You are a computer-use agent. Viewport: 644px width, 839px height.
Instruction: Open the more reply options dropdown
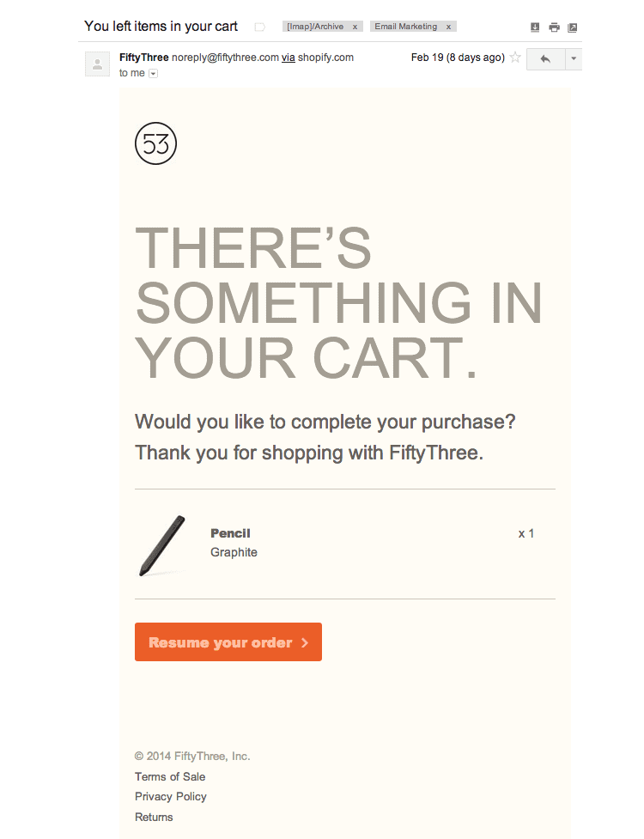point(574,59)
